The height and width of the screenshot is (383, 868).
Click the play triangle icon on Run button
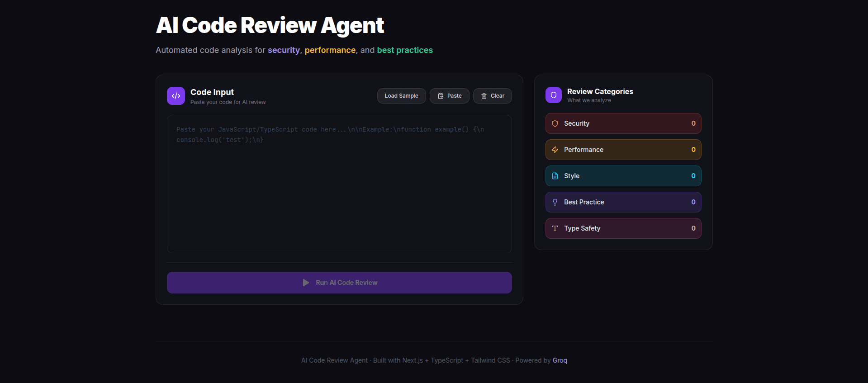tap(306, 283)
